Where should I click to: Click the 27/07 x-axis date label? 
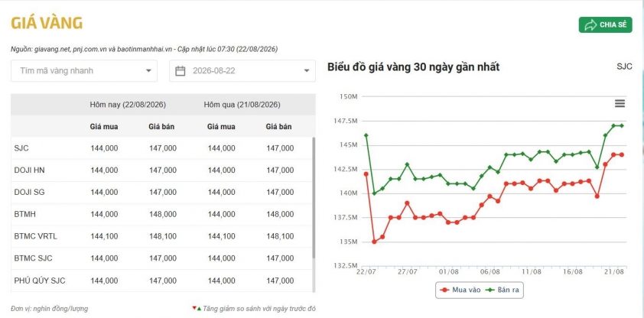pos(408,272)
